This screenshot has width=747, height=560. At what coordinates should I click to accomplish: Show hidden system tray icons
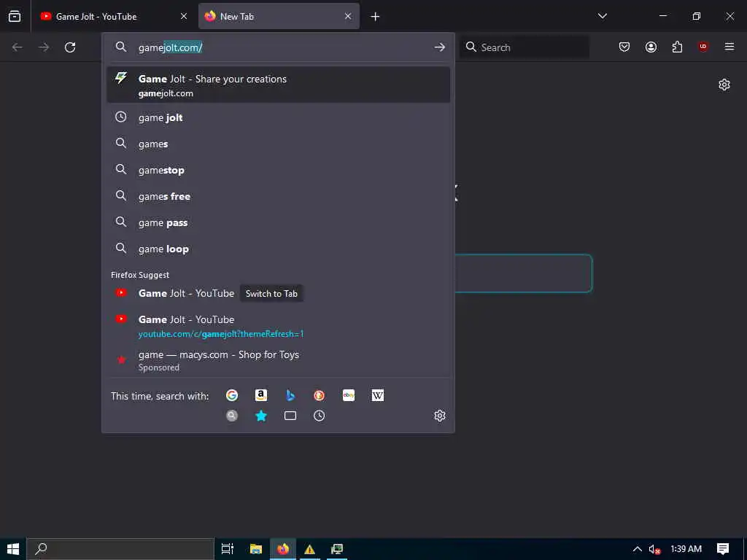tap(637, 549)
